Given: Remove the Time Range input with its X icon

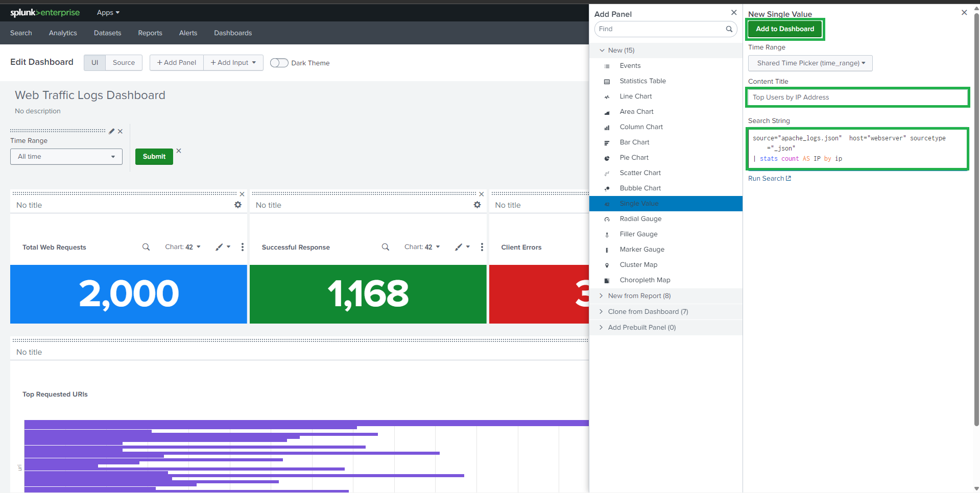Looking at the screenshot, I should pyautogui.click(x=120, y=131).
